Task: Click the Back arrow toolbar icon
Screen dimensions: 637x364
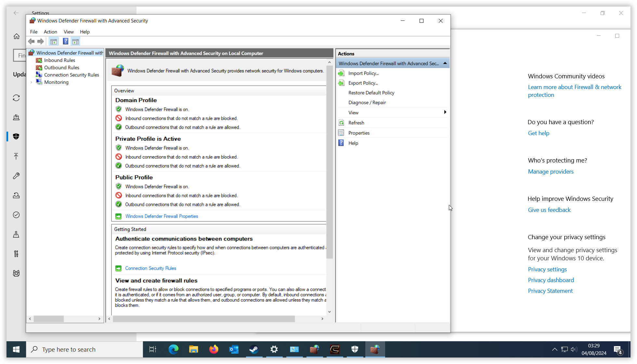Action: (x=31, y=41)
